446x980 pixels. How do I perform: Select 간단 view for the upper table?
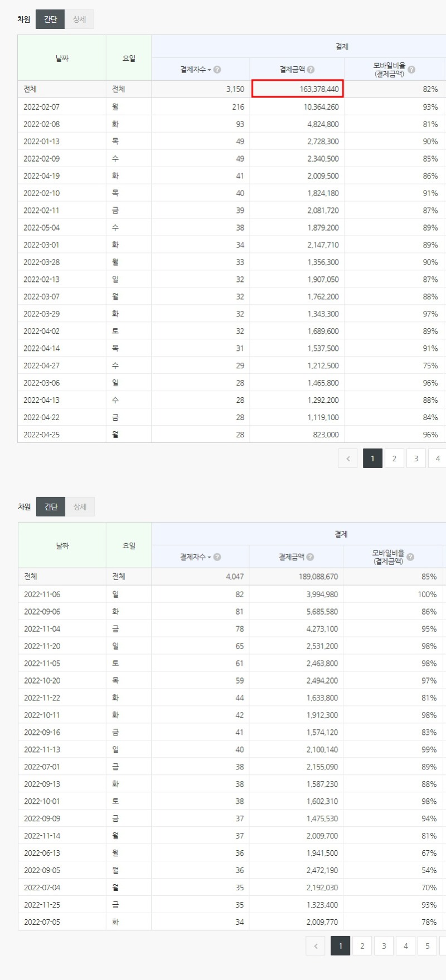coord(50,19)
